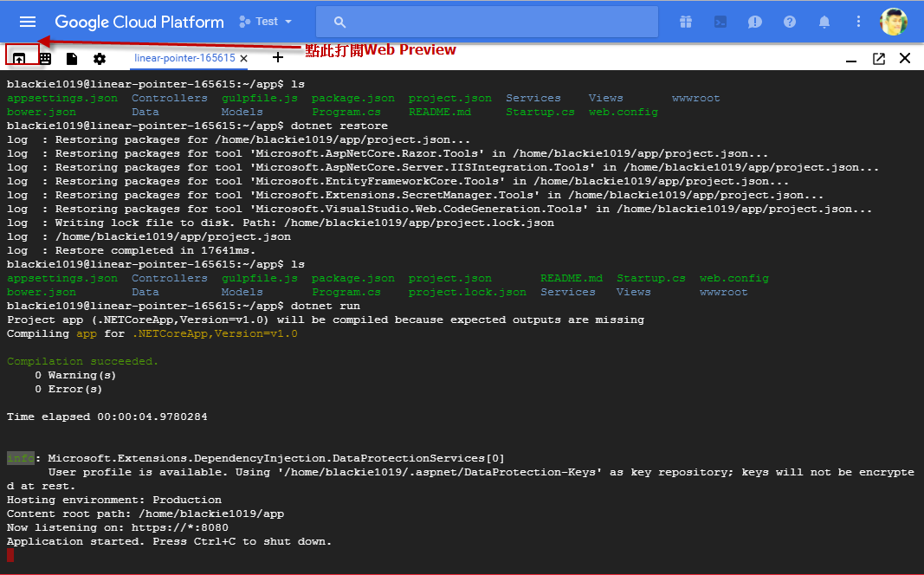Select the linear-pointer-165615 session tab
This screenshot has width=924, height=575.
[184, 58]
